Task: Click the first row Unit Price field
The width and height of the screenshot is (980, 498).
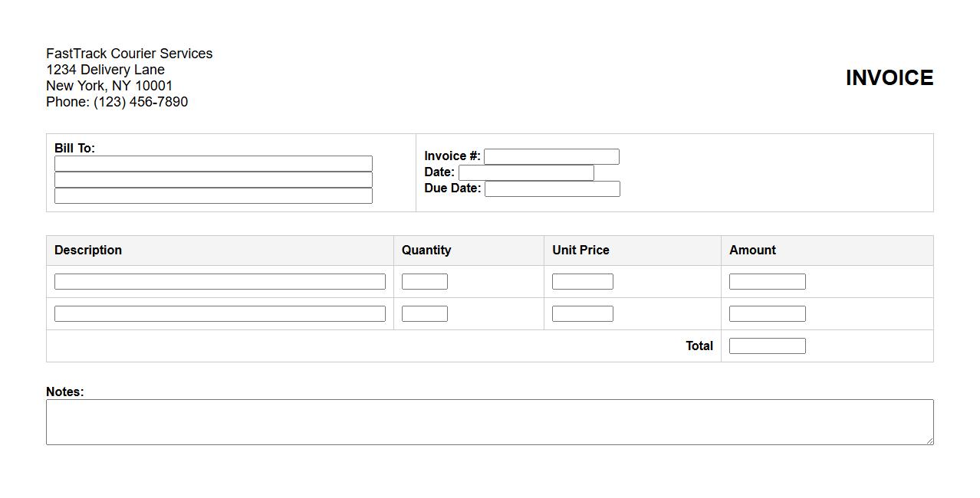Action: point(583,282)
